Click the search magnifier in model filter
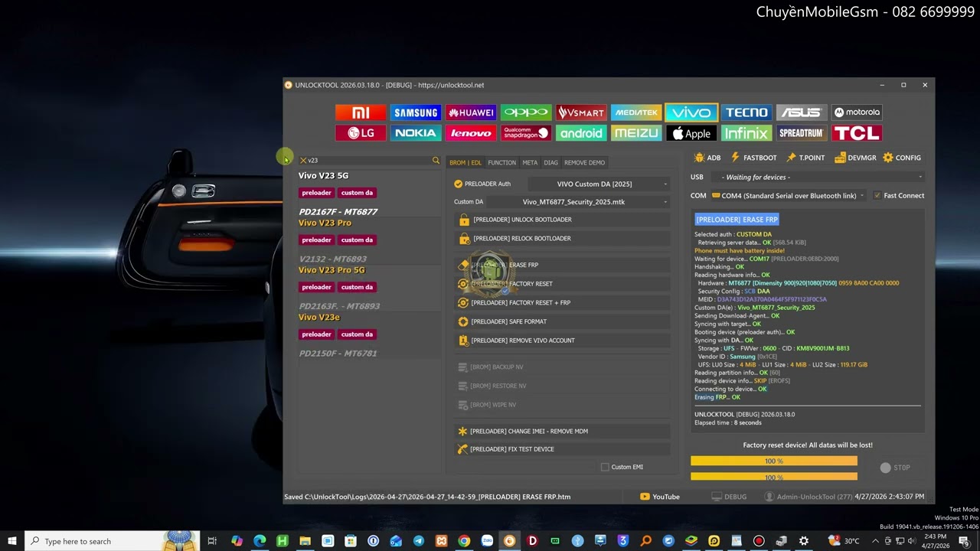The height and width of the screenshot is (551, 980). 436,161
